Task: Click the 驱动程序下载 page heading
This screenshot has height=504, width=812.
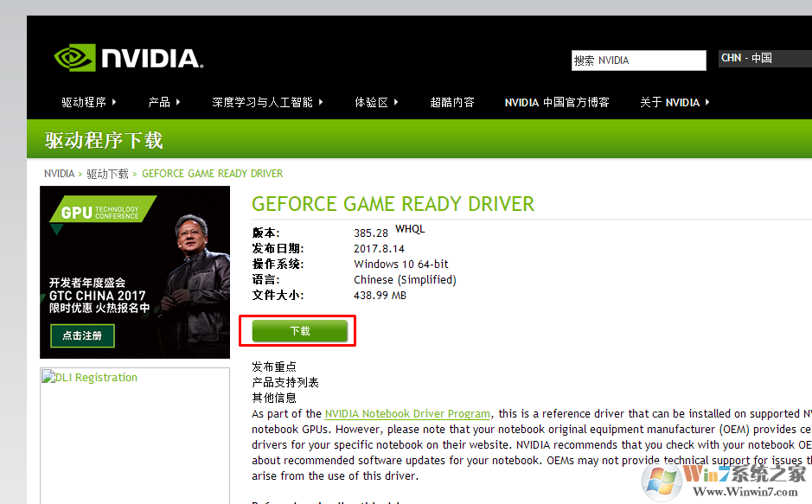Action: pos(104,140)
